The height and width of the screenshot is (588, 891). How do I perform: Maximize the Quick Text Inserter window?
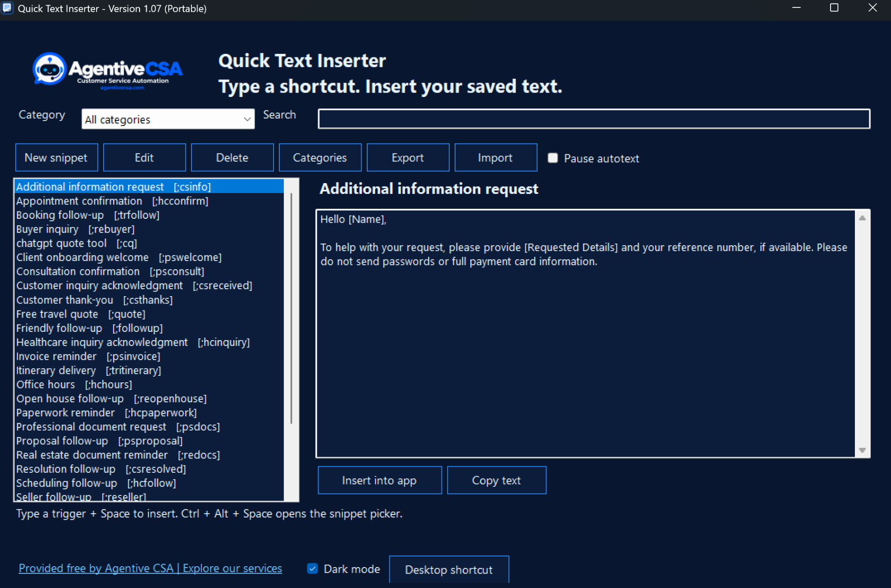click(834, 8)
